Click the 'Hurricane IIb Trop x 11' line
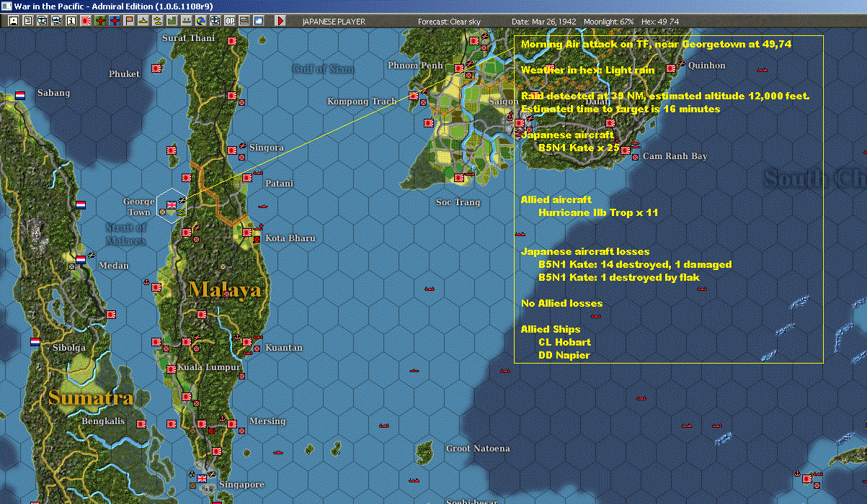Image resolution: width=867 pixels, height=504 pixels. point(598,212)
